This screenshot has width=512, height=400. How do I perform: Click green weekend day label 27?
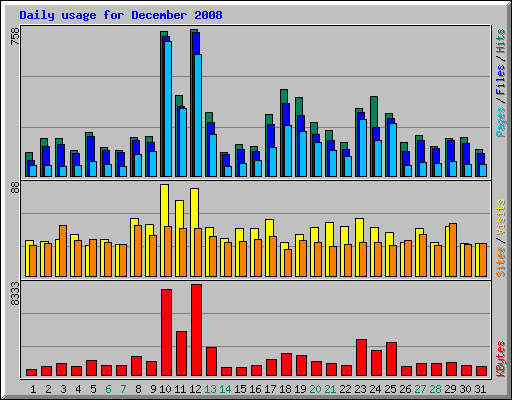(420, 389)
